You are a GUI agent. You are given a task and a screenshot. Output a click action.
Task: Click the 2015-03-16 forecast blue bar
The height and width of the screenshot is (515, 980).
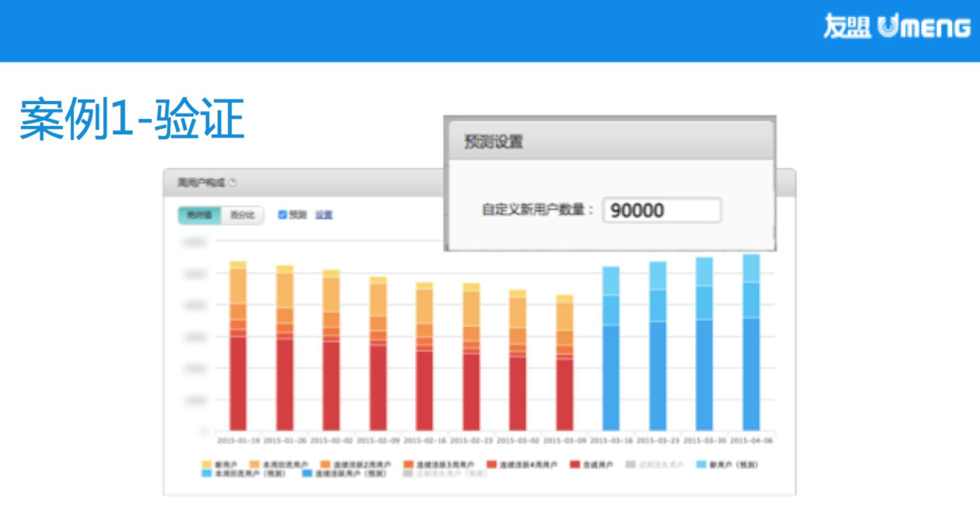tap(611, 377)
